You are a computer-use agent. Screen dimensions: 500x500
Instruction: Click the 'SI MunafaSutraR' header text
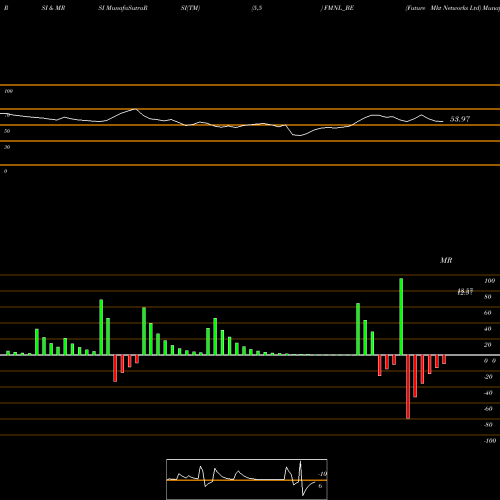pyautogui.click(x=123, y=8)
